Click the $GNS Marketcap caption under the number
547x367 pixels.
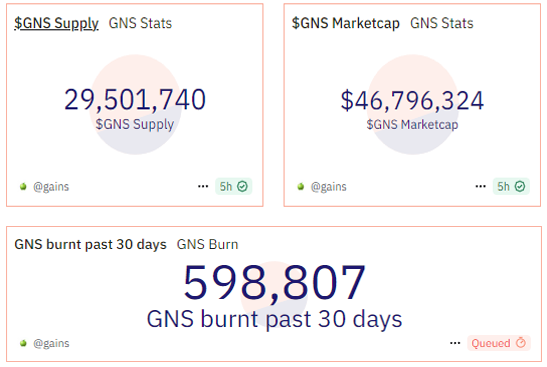[x=412, y=125]
